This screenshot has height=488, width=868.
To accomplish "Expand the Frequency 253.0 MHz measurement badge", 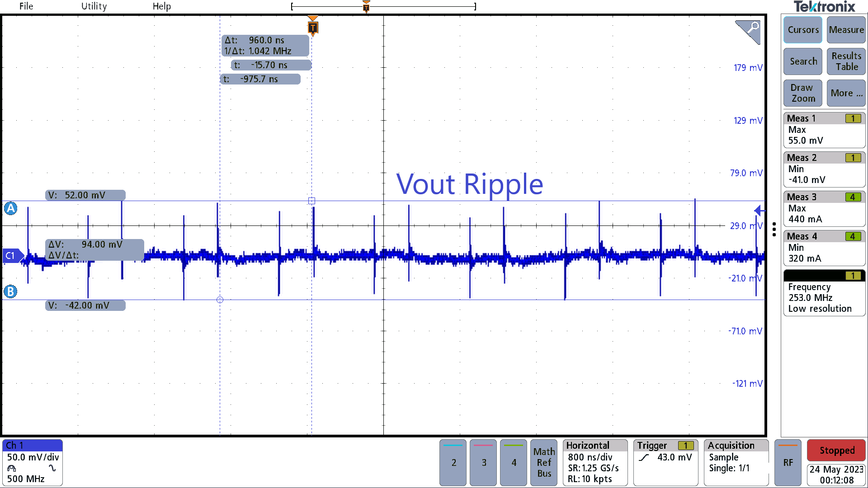I will [824, 294].
